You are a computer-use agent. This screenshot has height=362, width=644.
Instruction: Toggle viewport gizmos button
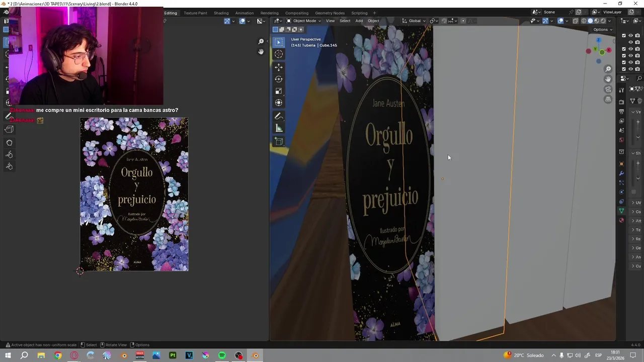[545, 21]
